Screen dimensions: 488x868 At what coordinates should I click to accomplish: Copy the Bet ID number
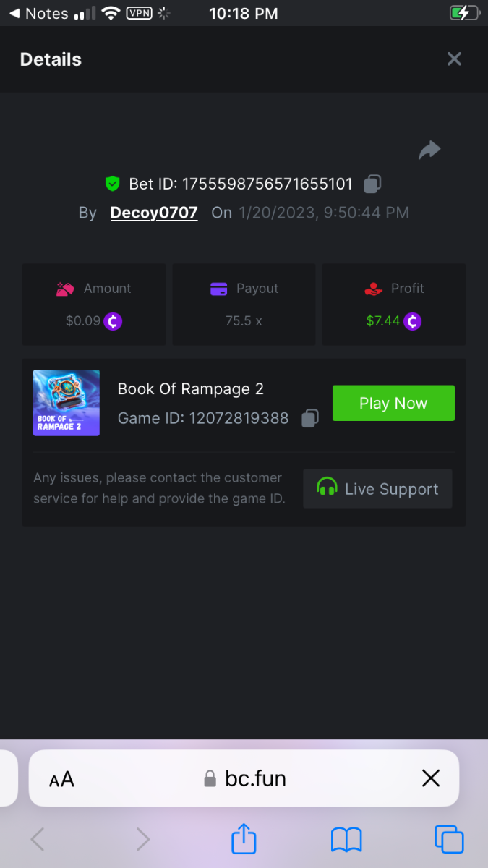point(372,184)
